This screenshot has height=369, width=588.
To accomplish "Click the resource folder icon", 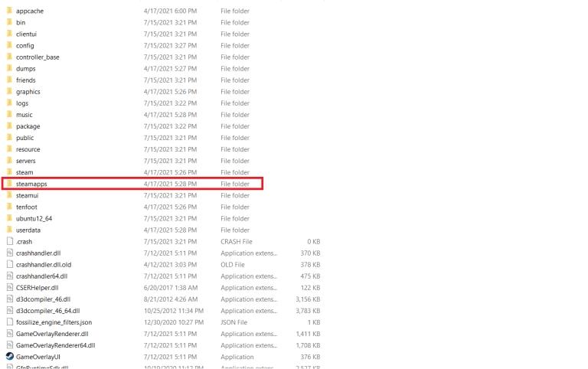I will [10, 149].
